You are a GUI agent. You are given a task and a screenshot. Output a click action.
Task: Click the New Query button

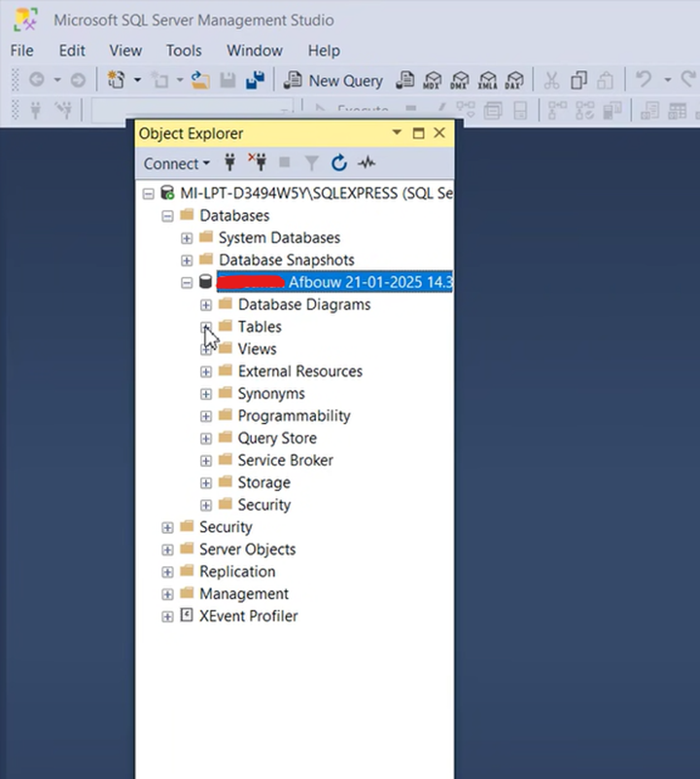tap(332, 81)
